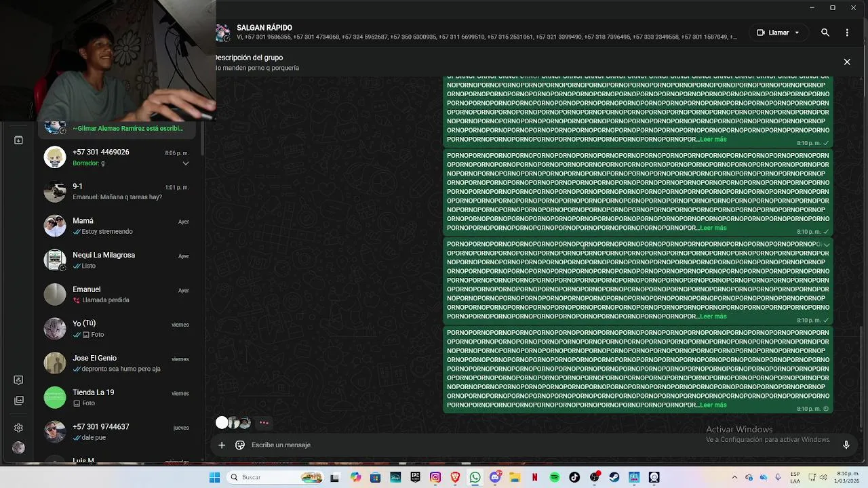Image resolution: width=868 pixels, height=488 pixels.
Task: Open the media gallery icon in sidebar
Action: 18,401
